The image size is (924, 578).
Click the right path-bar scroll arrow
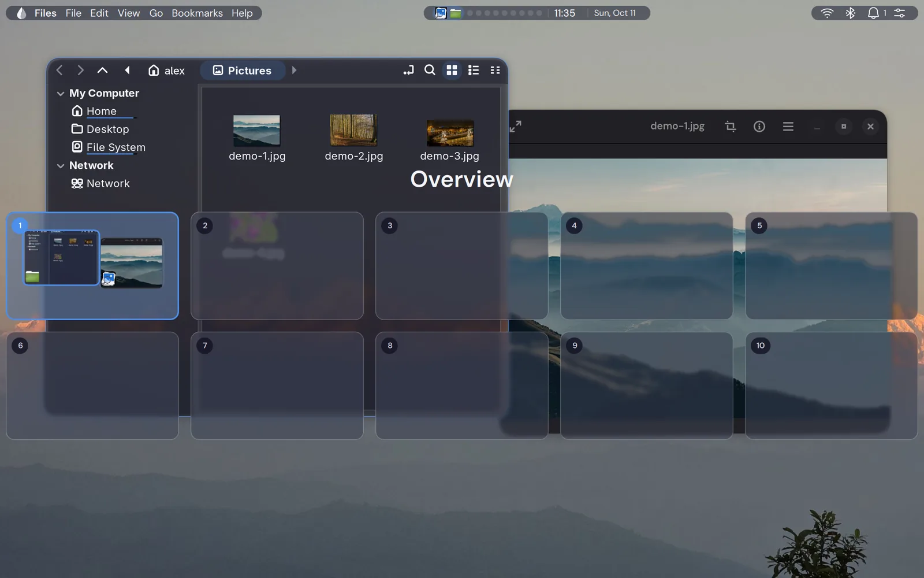pos(294,71)
